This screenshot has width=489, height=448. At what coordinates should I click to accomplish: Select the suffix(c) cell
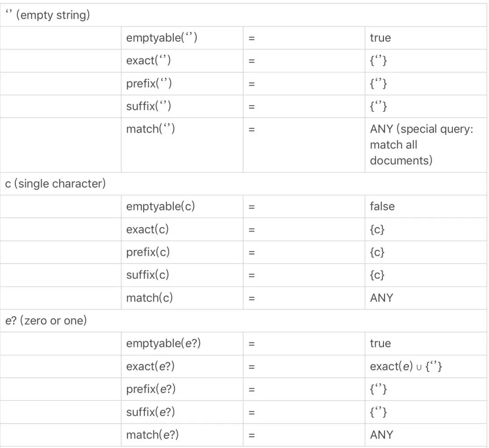pyautogui.click(x=147, y=275)
